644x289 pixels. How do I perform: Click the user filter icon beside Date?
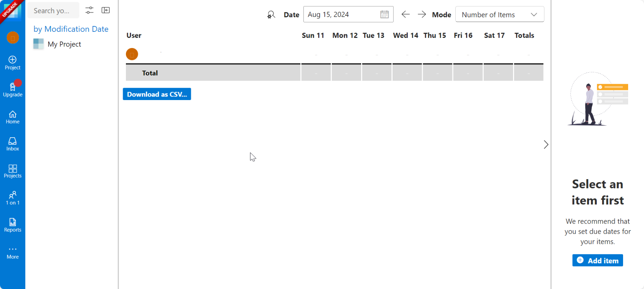pos(271,14)
